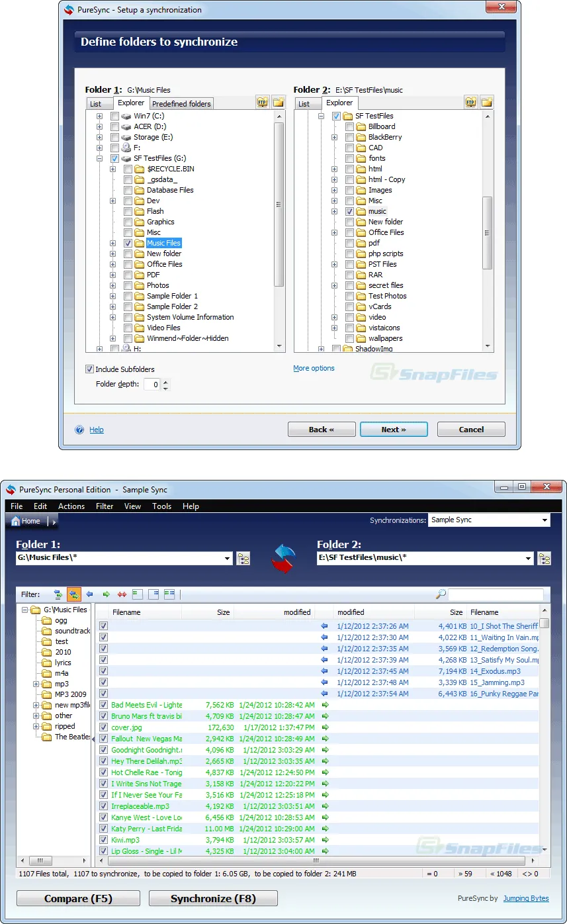This screenshot has height=924, width=567.
Task: Expand the html folder in Folder 2
Action: point(335,169)
